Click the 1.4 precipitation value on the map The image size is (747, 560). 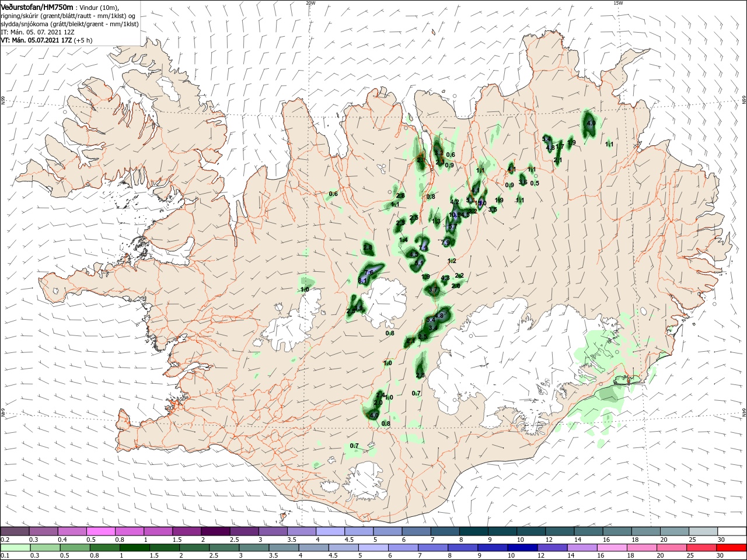(403, 240)
